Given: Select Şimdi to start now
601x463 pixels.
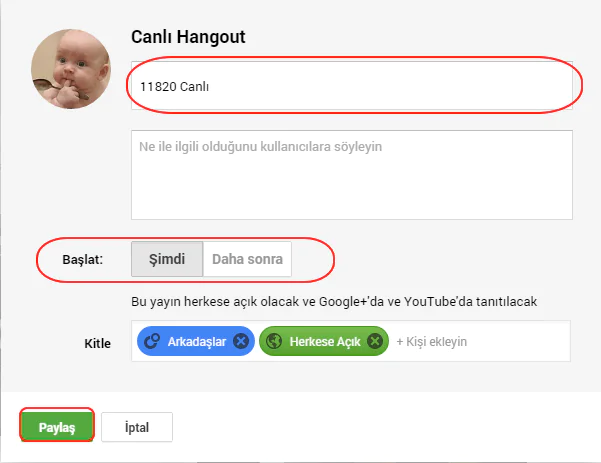Looking at the screenshot, I should point(167,259).
